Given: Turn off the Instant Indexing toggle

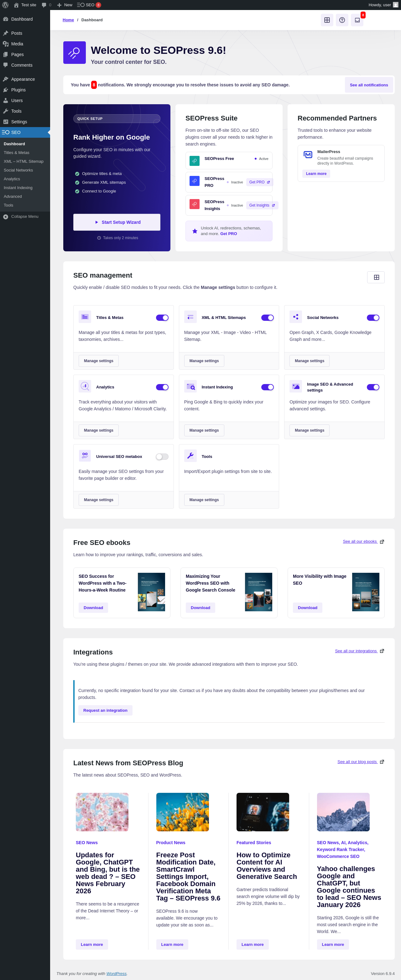Looking at the screenshot, I should [x=267, y=387].
